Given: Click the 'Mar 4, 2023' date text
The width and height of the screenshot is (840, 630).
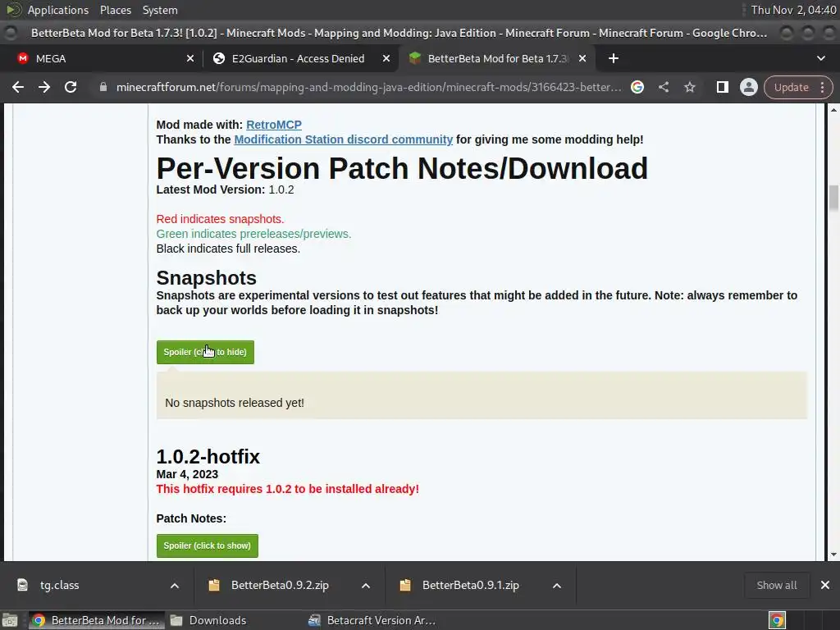Looking at the screenshot, I should (187, 474).
